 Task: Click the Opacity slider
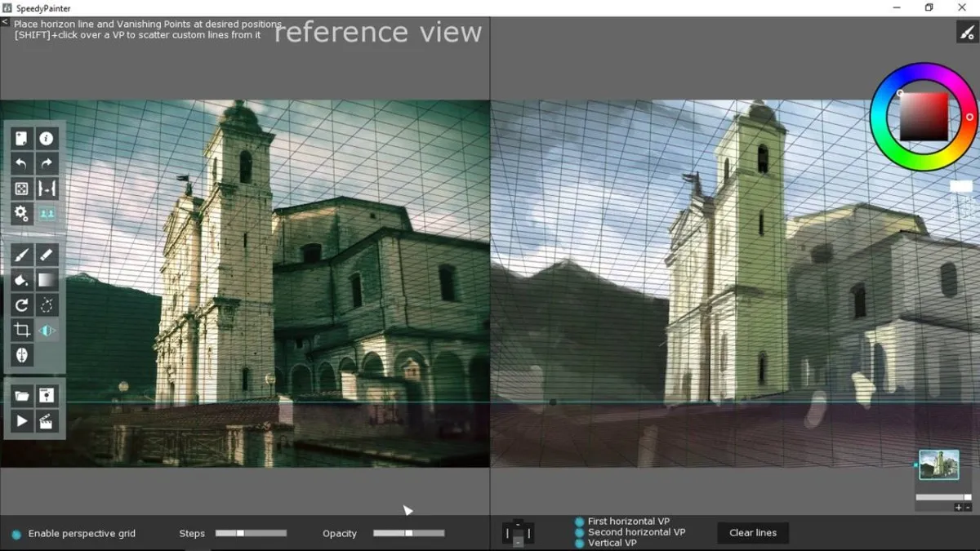(x=409, y=533)
